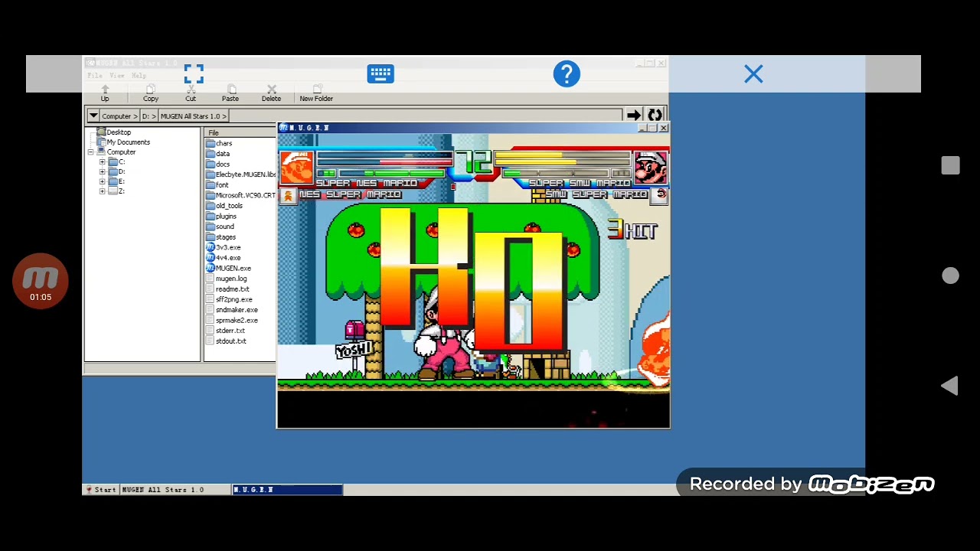This screenshot has height=551, width=980.
Task: Expand the D: drive node
Action: pos(102,172)
